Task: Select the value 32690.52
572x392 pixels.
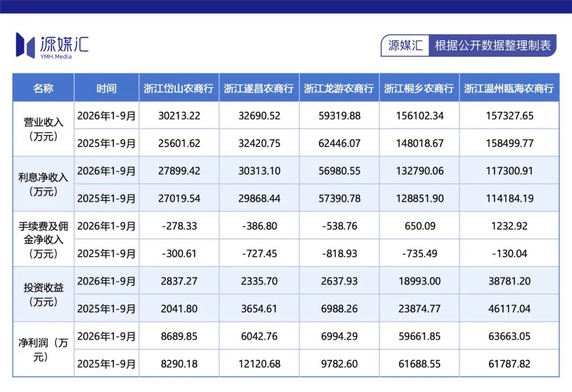Action: pyautogui.click(x=260, y=116)
